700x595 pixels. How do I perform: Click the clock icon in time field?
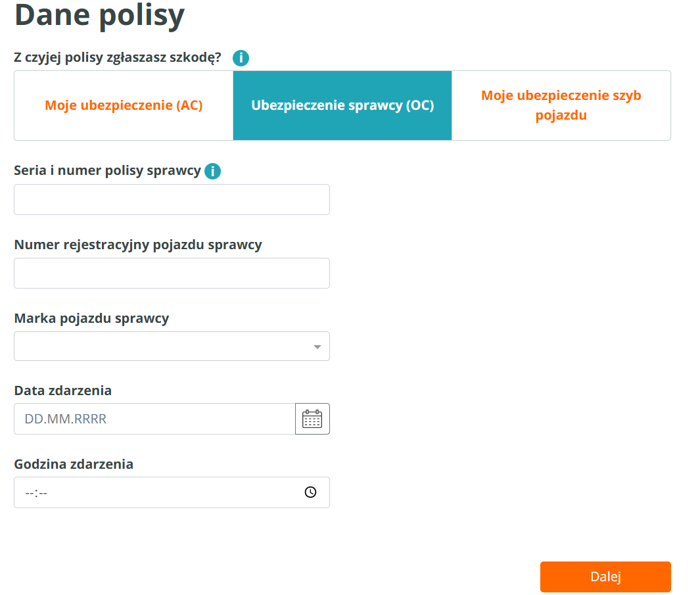(311, 492)
